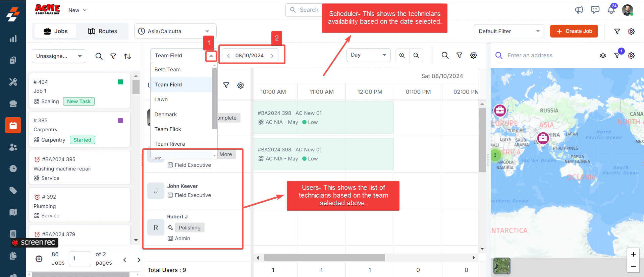
Task: Open the announcements megaphone icon
Action: (579, 10)
